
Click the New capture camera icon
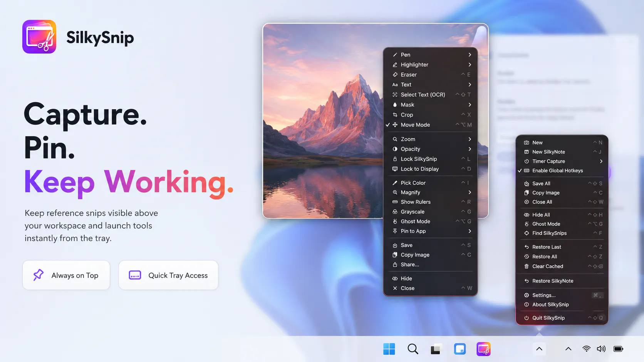pos(527,142)
